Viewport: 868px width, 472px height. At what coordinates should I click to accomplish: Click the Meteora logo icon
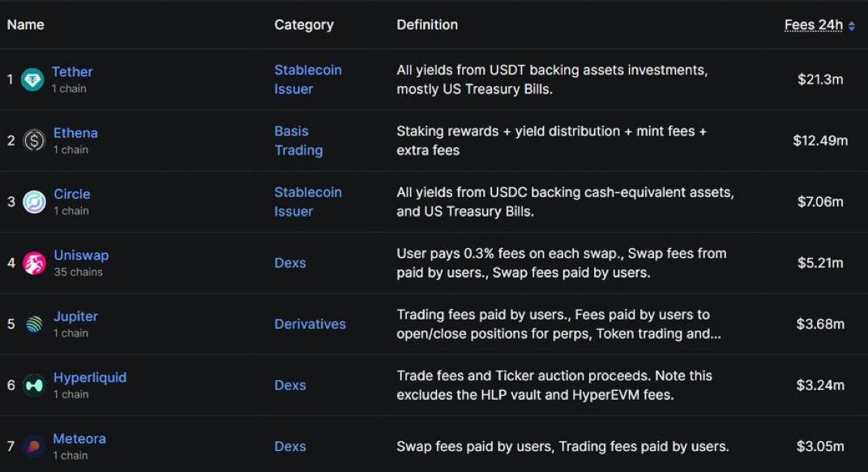point(33,446)
